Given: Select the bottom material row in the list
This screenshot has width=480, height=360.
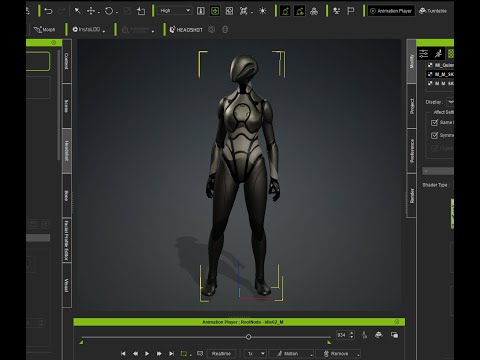Looking at the screenshot, I should 440,83.
